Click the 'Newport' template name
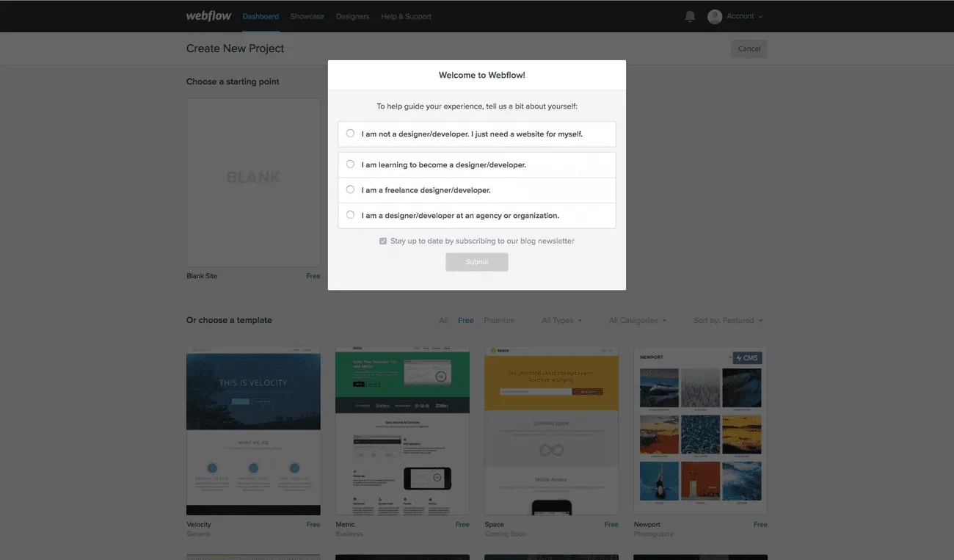Image resolution: width=954 pixels, height=560 pixels. 647,524
